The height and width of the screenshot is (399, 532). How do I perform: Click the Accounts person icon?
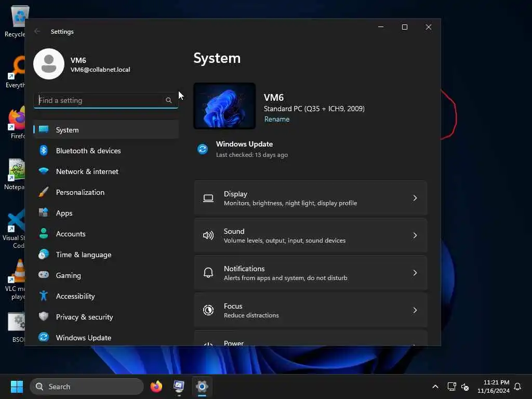(44, 233)
